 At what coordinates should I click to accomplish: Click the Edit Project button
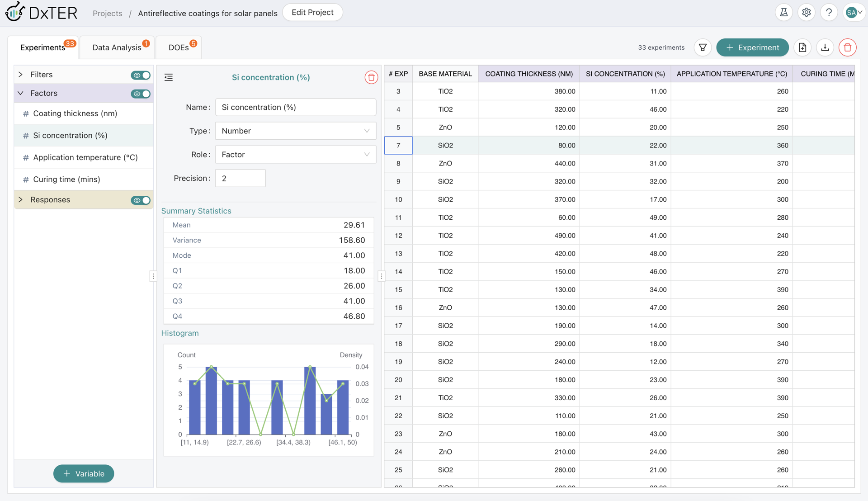[x=312, y=13]
